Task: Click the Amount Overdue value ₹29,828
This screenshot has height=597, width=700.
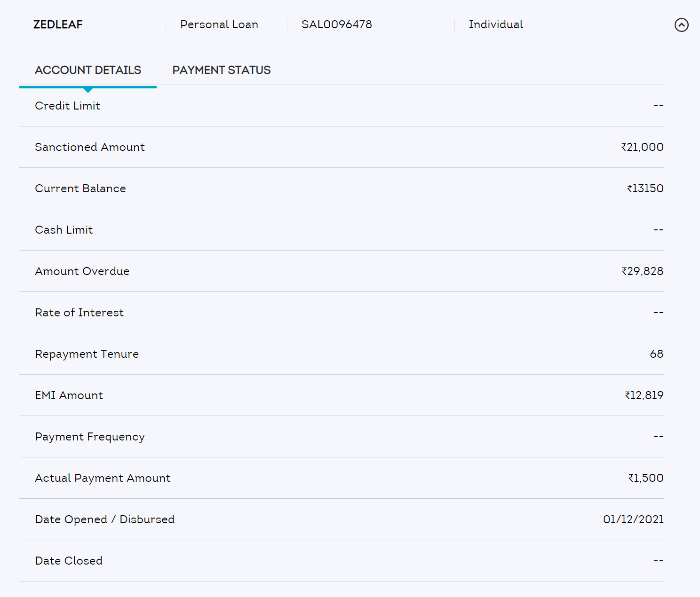Action: pyautogui.click(x=642, y=271)
